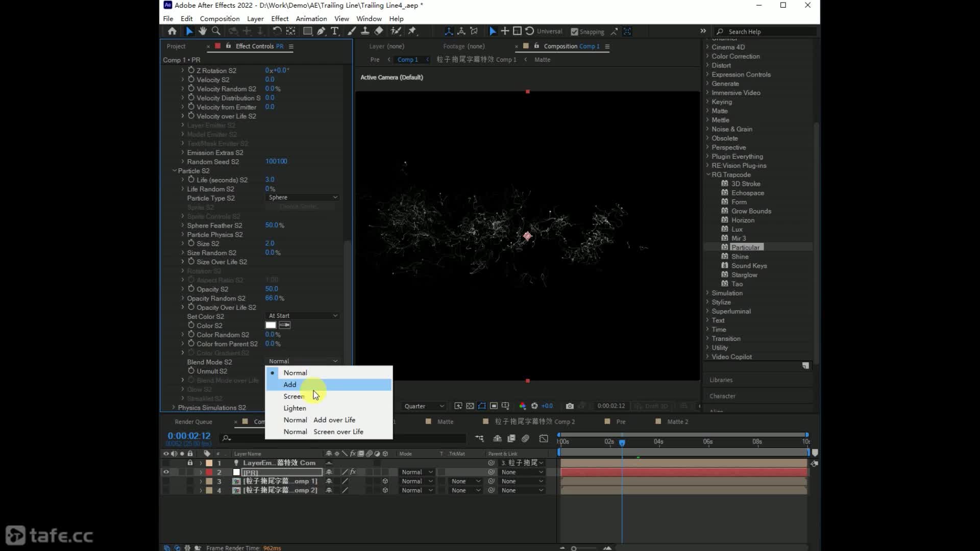Open the Character panel
The image size is (980, 551).
click(x=722, y=396)
